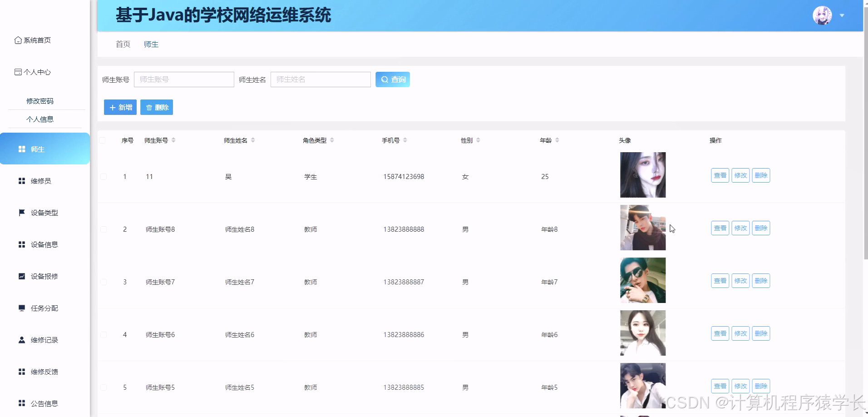This screenshot has height=417, width=868.
Task: Navigate to 设备类型 via its sidebar icon
Action: coord(44,212)
